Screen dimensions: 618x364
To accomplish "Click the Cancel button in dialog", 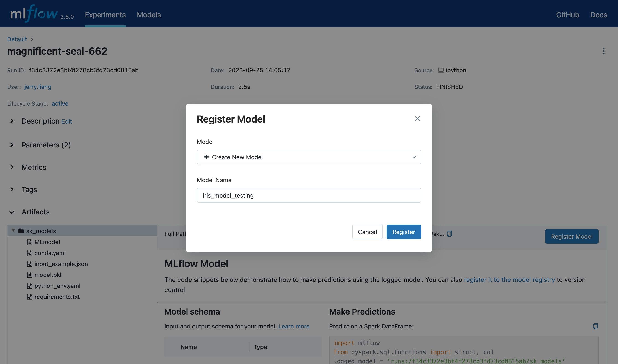I will 368,231.
